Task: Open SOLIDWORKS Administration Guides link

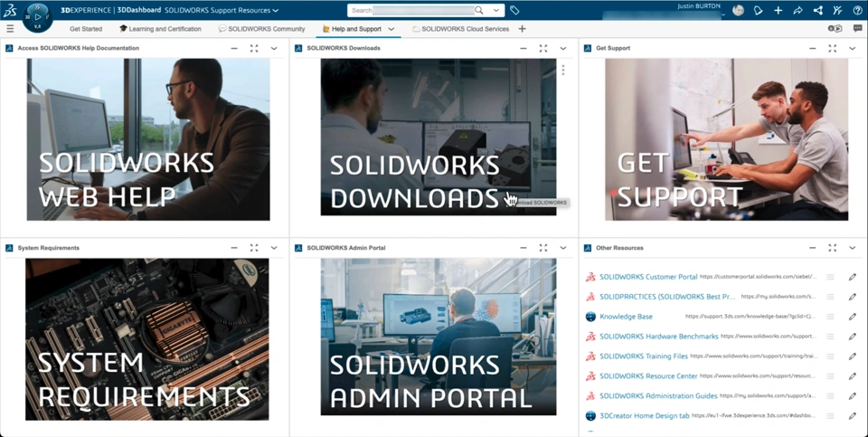Action: 658,396
